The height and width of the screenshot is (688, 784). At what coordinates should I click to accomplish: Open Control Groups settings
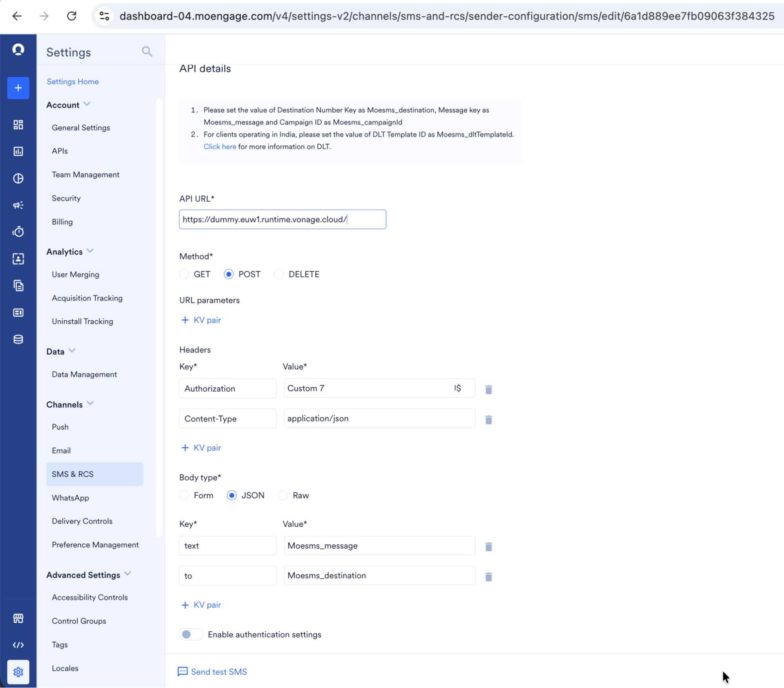(x=79, y=621)
